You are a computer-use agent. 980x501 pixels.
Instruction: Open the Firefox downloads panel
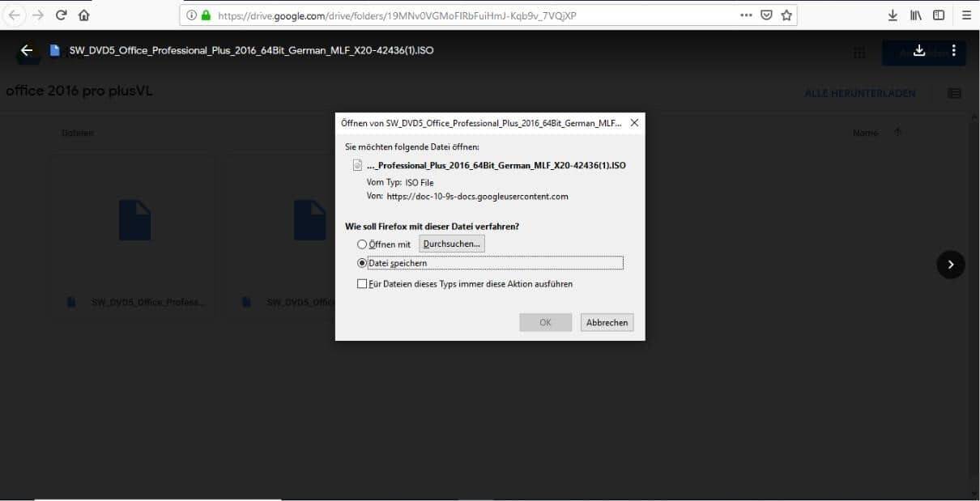(893, 15)
